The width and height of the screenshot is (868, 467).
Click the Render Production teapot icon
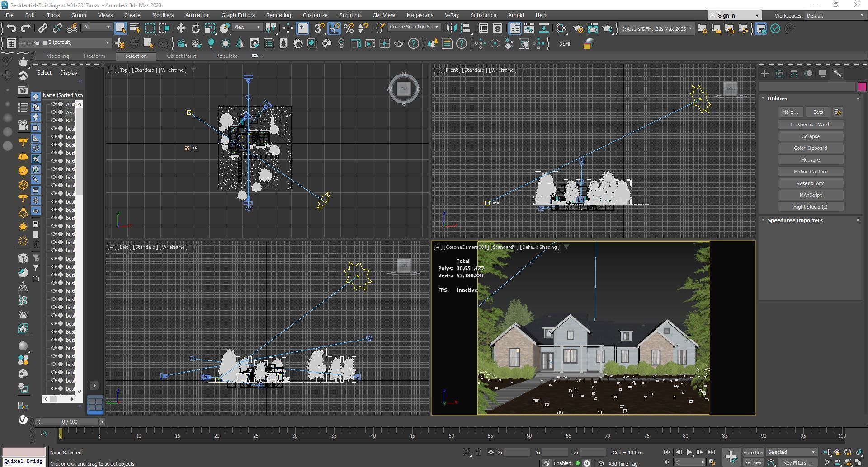607,28
